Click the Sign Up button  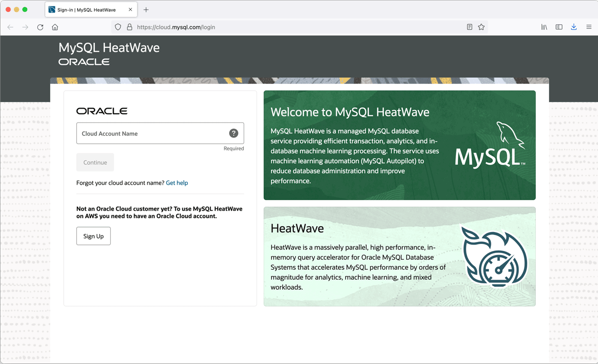pos(93,236)
